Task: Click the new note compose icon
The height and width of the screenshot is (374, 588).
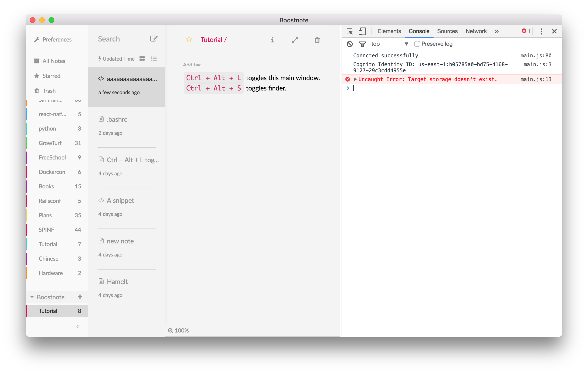Action: pyautogui.click(x=154, y=39)
